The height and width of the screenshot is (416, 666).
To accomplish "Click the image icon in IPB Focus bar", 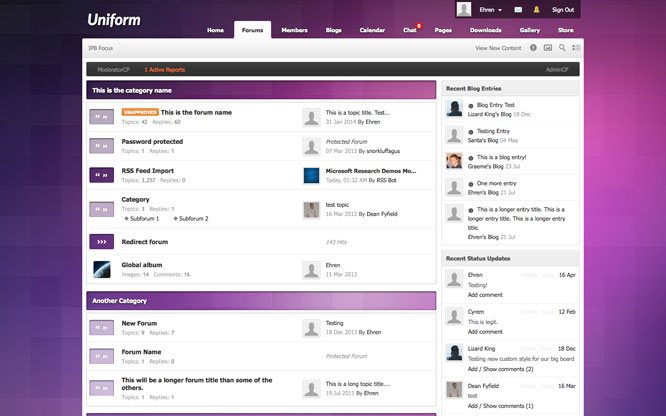I will (x=548, y=47).
